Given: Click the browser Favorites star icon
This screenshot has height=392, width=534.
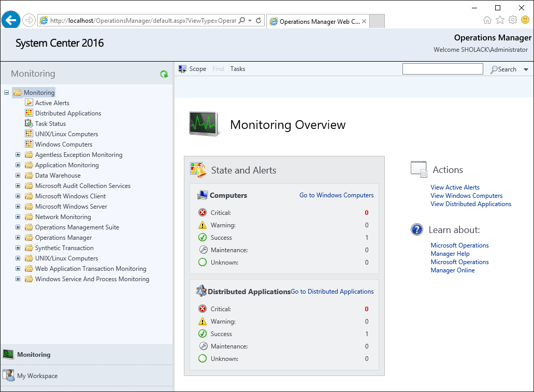Looking at the screenshot, I should 500,20.
